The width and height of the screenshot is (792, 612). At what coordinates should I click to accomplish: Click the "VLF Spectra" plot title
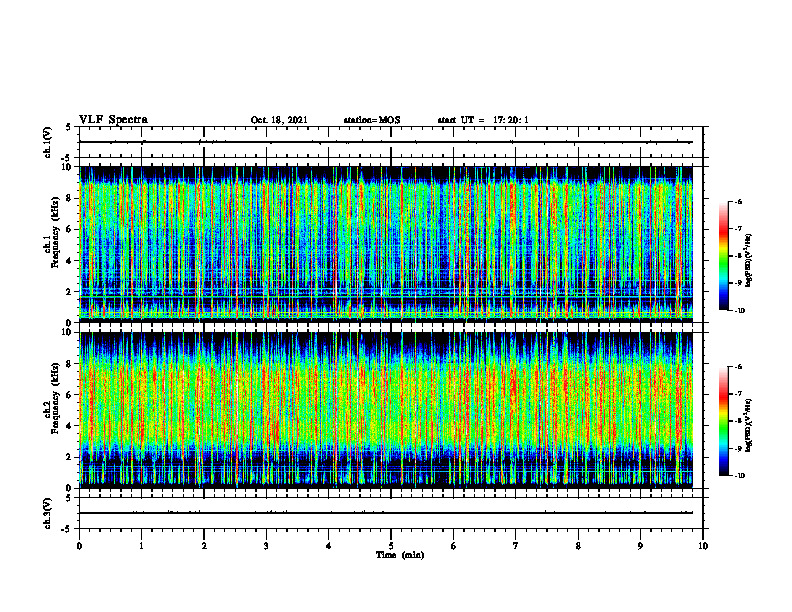[x=113, y=120]
